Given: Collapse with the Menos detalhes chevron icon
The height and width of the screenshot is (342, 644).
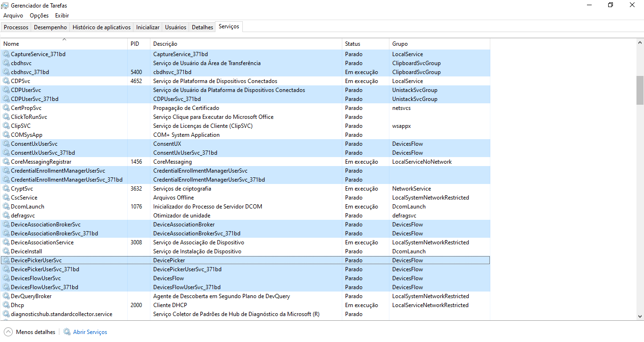Looking at the screenshot, I should 8,332.
